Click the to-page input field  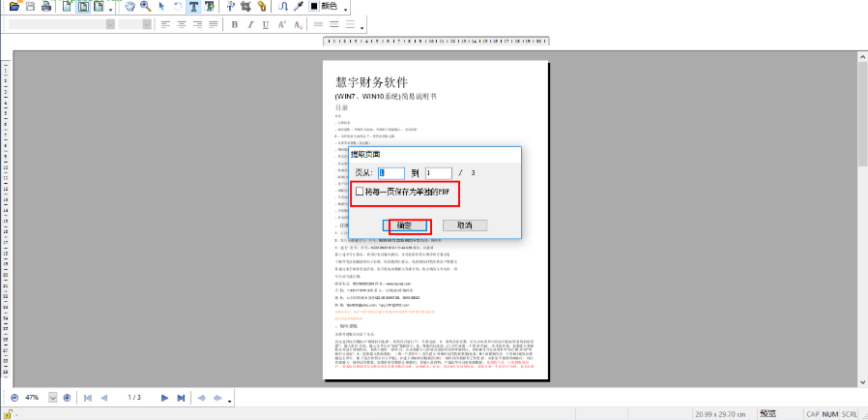pos(439,173)
